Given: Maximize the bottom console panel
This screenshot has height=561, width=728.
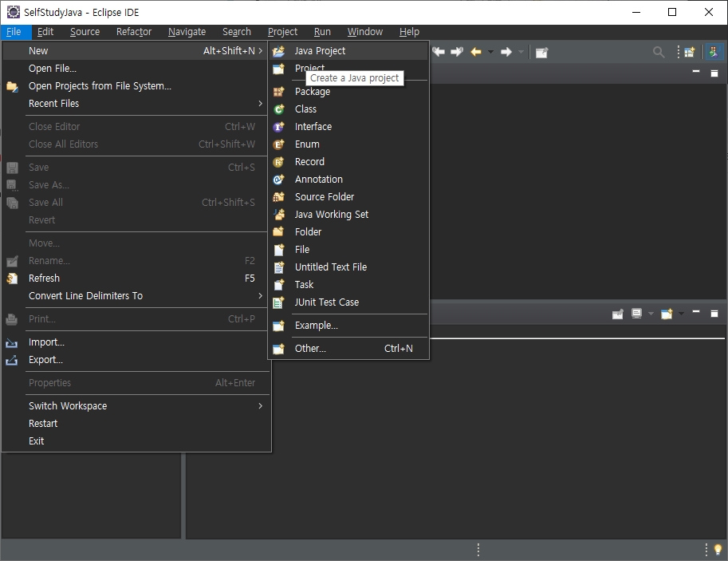Looking at the screenshot, I should (714, 314).
